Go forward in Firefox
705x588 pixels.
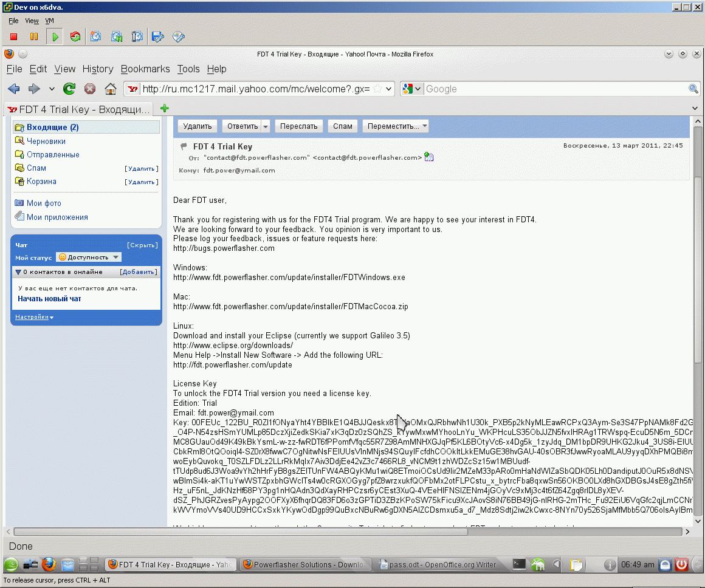point(34,89)
